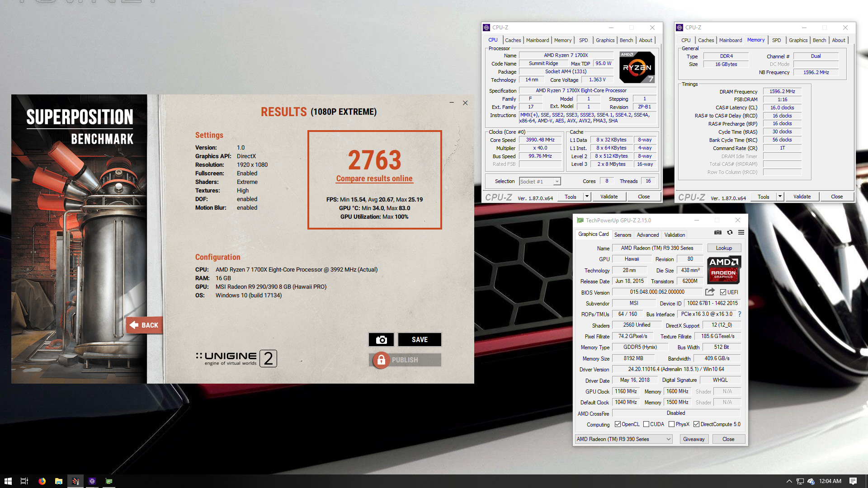Open Tools dropdown arrow in left CPU-Z
868x488 pixels.
(587, 197)
